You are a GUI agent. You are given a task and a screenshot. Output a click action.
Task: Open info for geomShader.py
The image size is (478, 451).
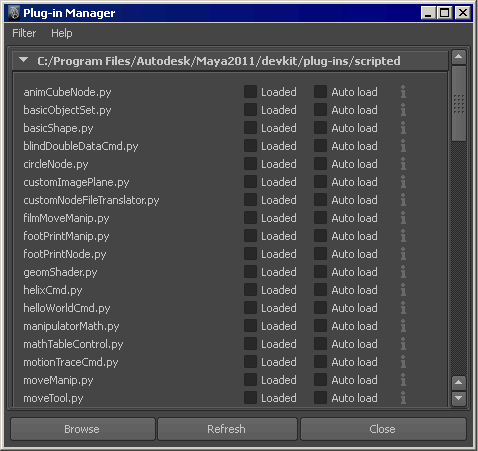click(403, 272)
